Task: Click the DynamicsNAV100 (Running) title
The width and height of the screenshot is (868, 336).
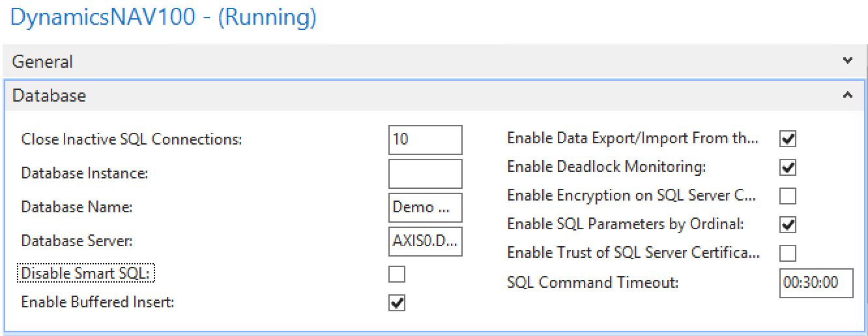Action: pyautogui.click(x=164, y=18)
